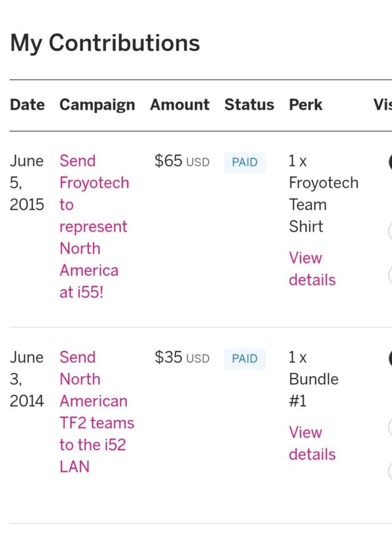View details for Froyotech Team Shirt perk
The width and height of the screenshot is (392, 546).
tap(312, 269)
